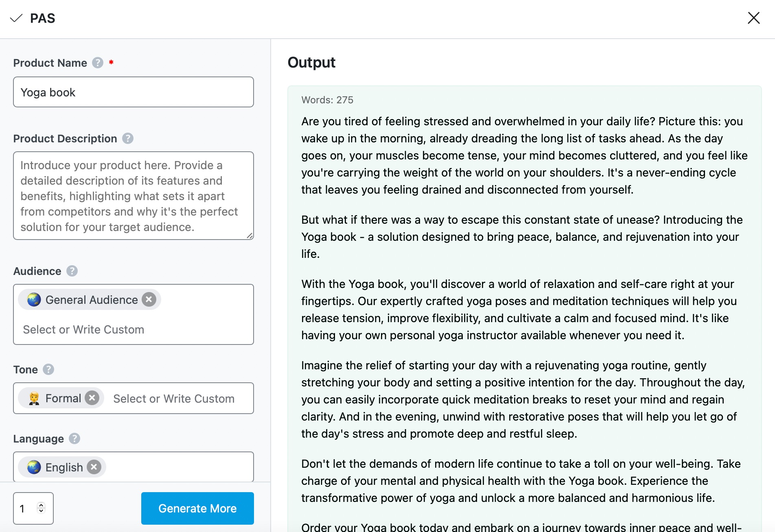775x532 pixels.
Task: Click the Product Name help icon
Action: coord(98,63)
